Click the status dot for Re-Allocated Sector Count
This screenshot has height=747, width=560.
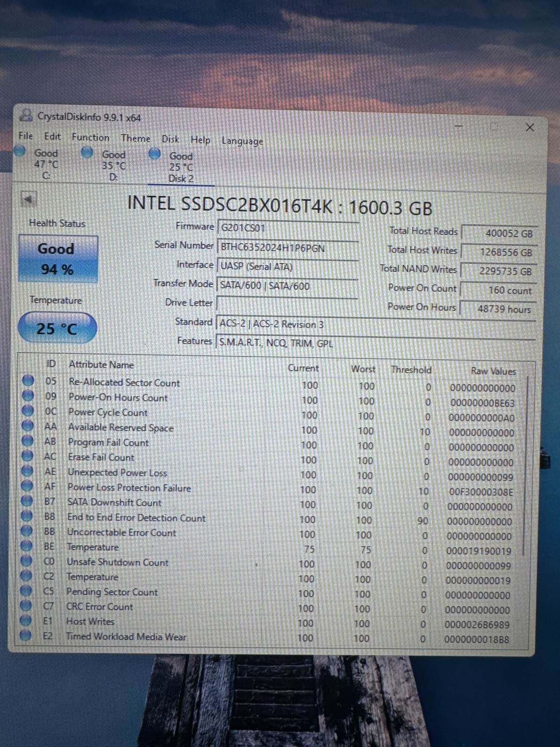coord(28,381)
